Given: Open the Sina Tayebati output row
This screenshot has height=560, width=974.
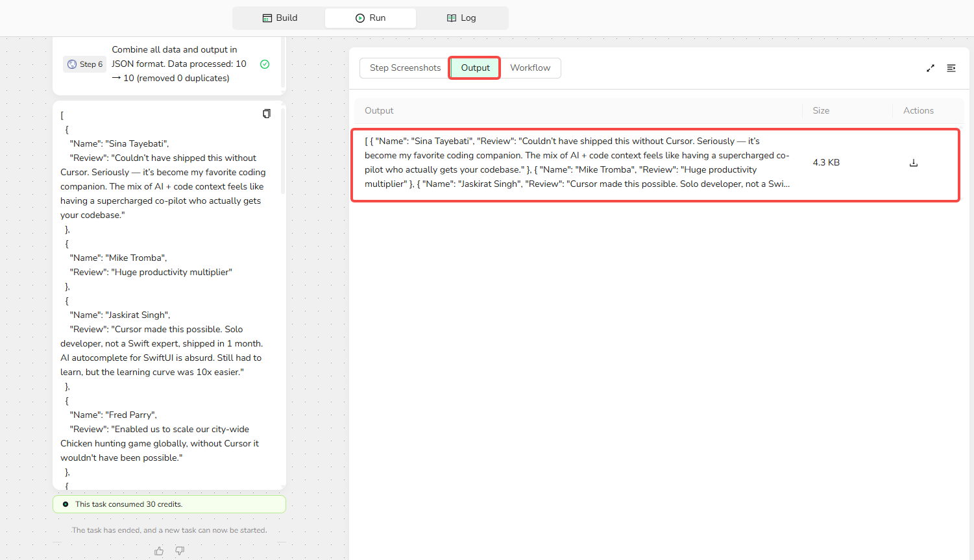Looking at the screenshot, I should 577,163.
